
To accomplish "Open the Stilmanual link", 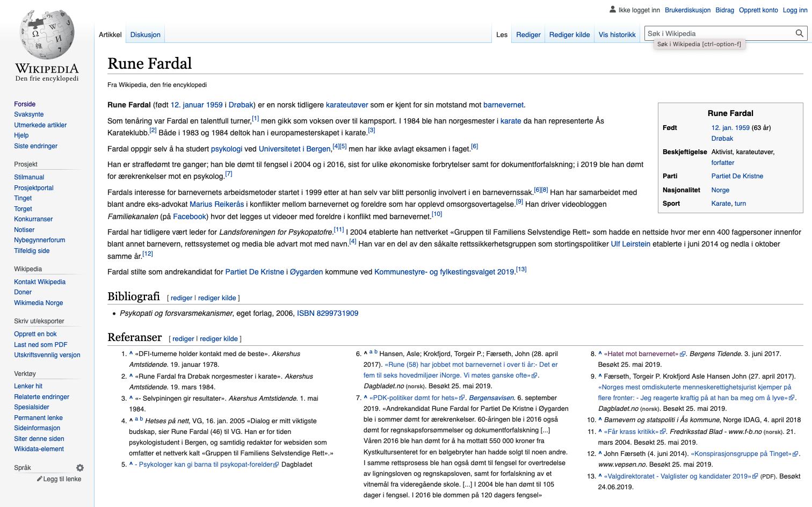I will coord(29,177).
